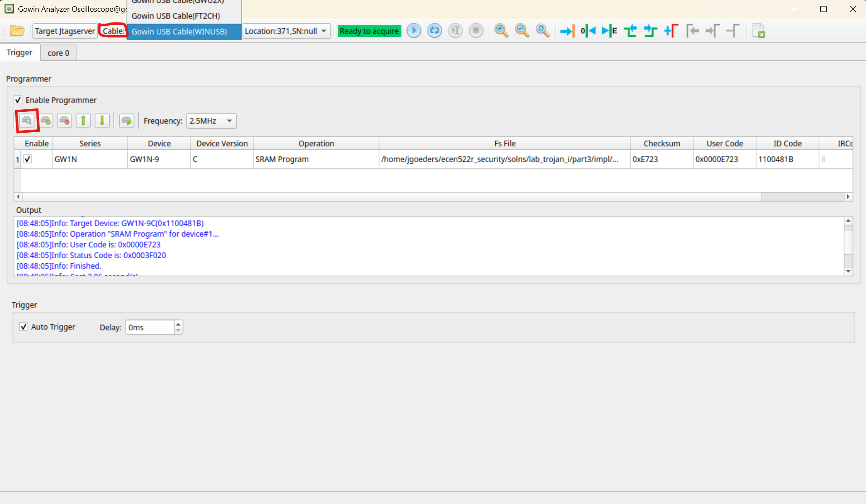The image size is (866, 504).
Task: Select the SRAM Program operation cell
Action: pos(316,159)
